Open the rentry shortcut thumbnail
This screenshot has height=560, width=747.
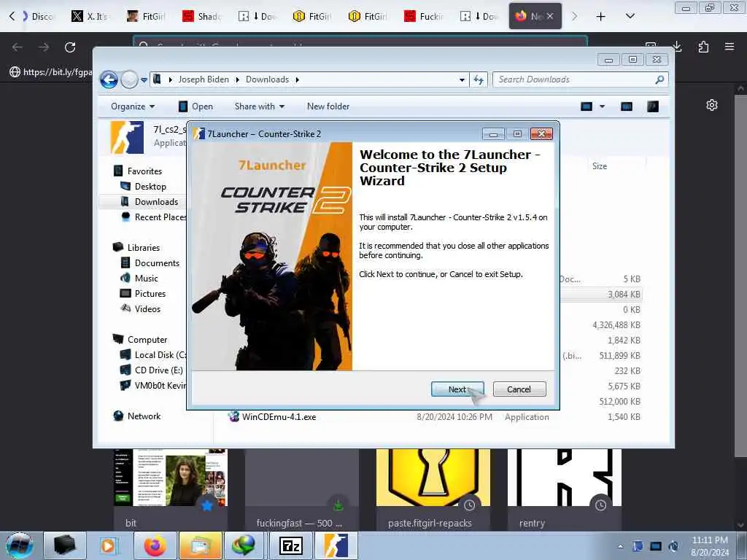click(565, 478)
